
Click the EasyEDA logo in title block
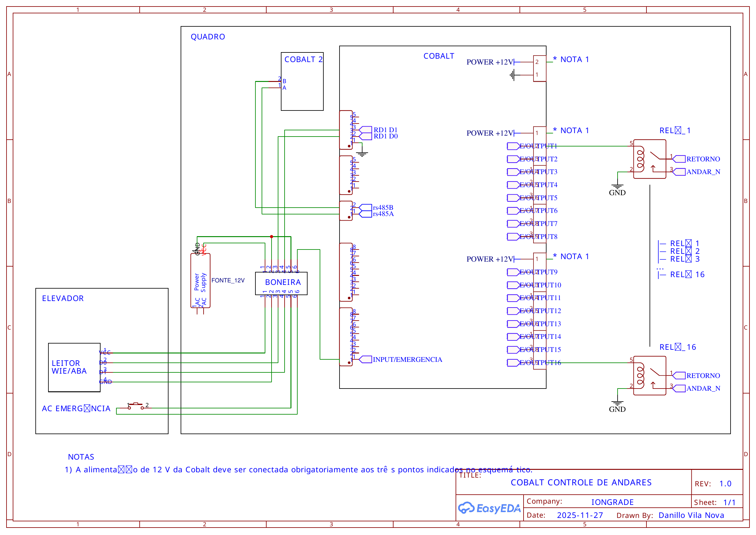(x=489, y=508)
